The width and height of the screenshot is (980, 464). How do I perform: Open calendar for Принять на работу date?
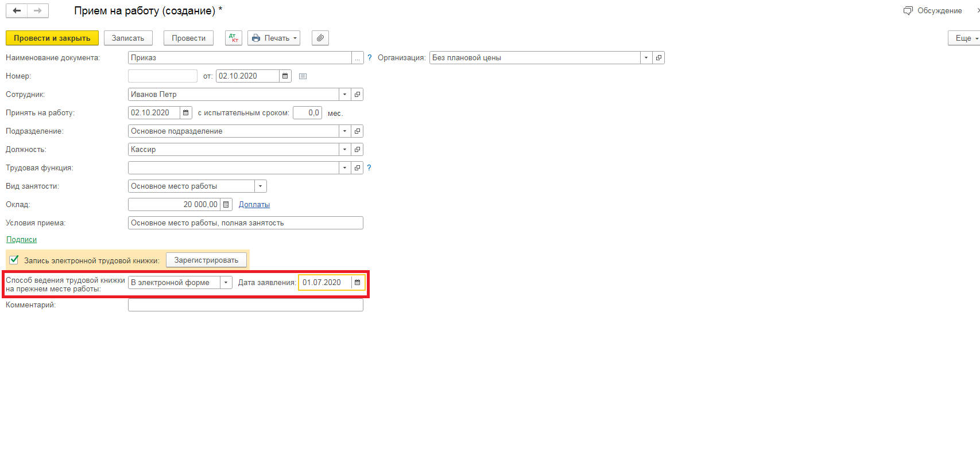click(186, 113)
